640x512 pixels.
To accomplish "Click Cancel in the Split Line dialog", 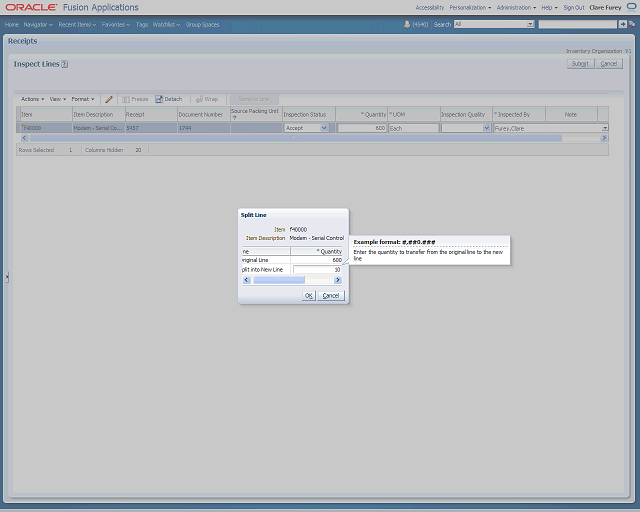I will coord(331,295).
